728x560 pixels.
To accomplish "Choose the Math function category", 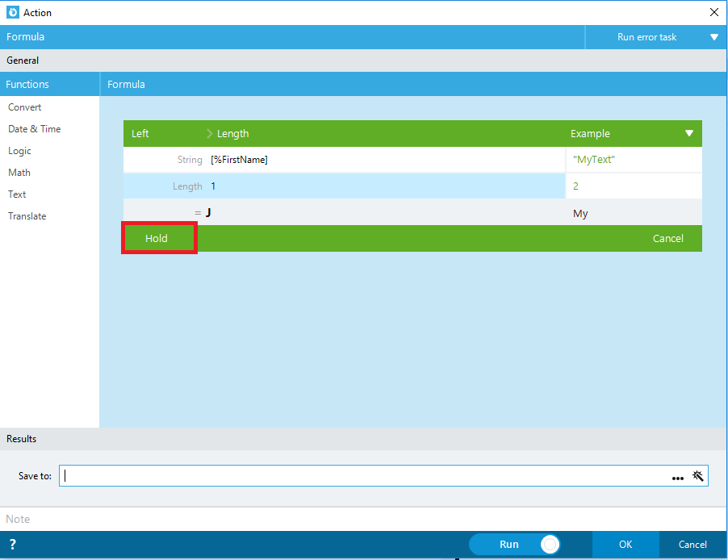I will [x=19, y=173].
